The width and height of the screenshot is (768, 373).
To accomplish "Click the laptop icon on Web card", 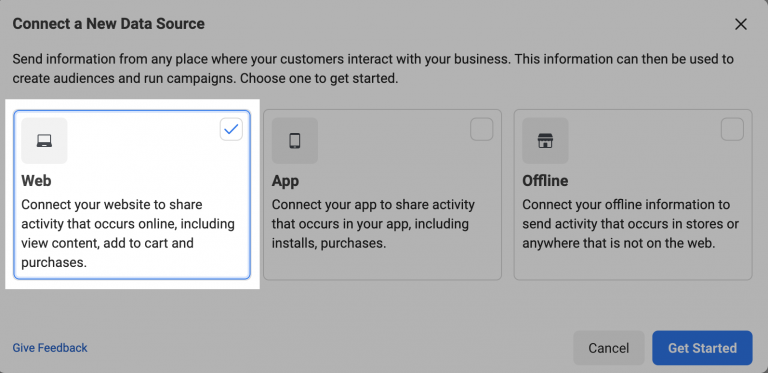I will (x=44, y=141).
